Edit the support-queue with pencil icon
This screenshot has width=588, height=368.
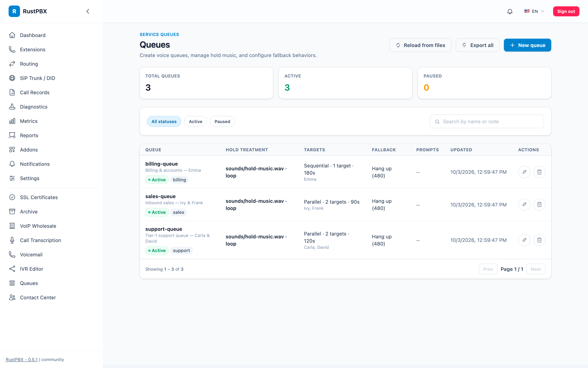click(x=524, y=240)
